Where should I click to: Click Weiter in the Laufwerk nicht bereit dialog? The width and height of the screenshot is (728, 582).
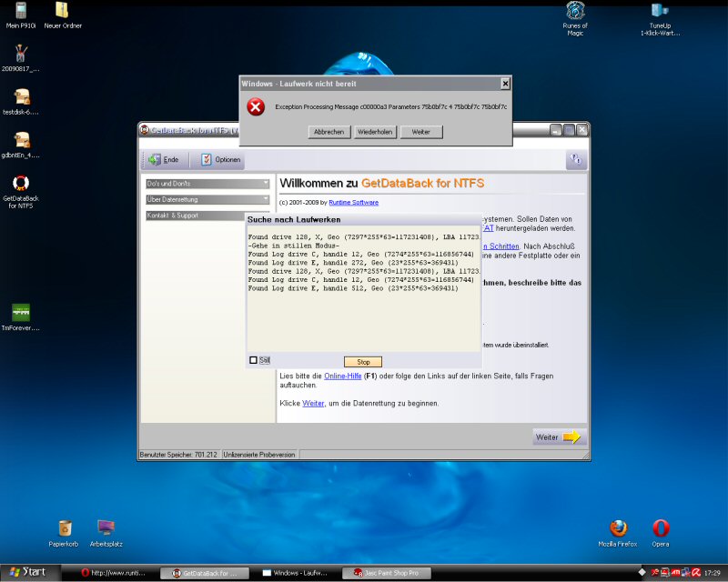(x=421, y=132)
